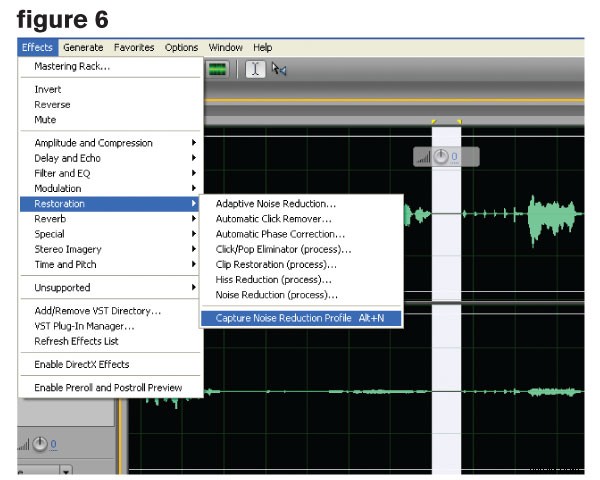Select Capture Noise Reduction Profile

pyautogui.click(x=301, y=318)
